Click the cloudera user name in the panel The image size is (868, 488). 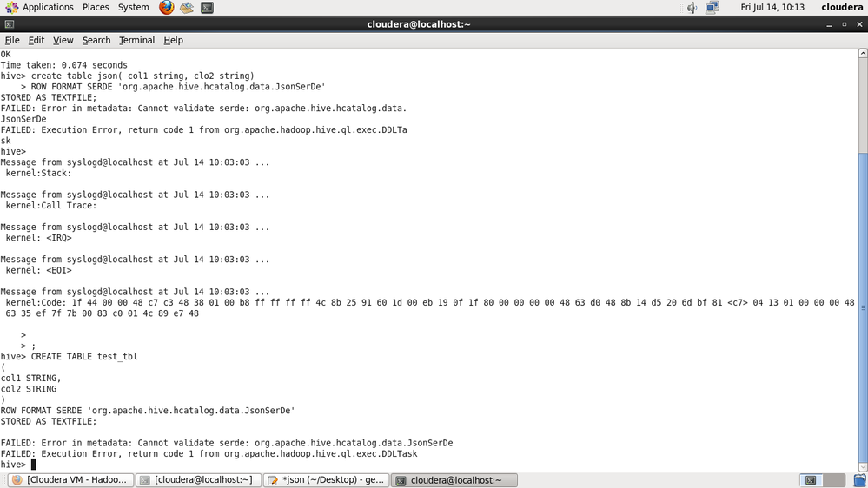tap(842, 7)
